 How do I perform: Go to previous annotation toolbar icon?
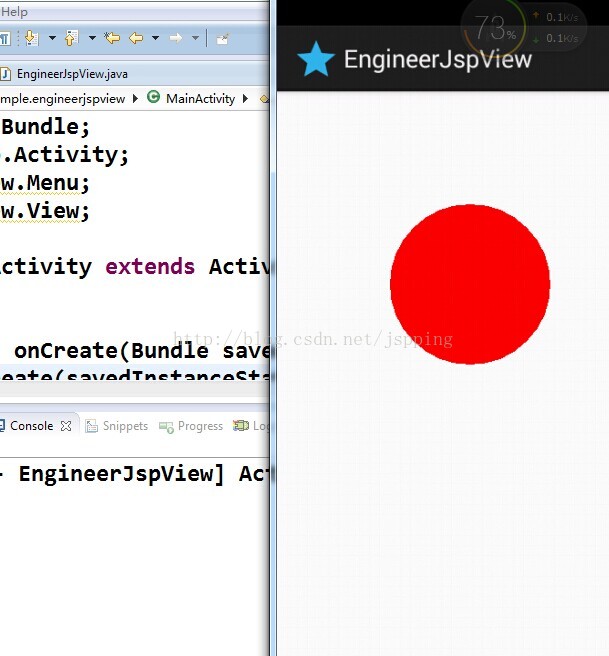point(72,38)
